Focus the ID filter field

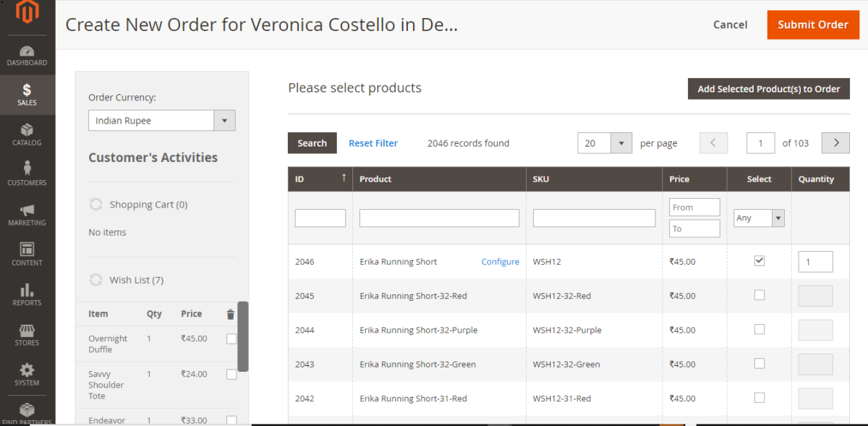pyautogui.click(x=320, y=218)
